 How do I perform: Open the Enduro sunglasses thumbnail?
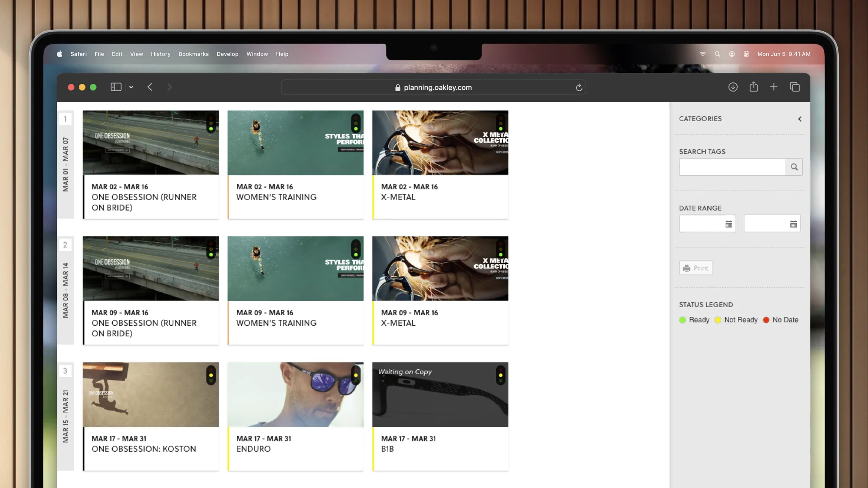[x=295, y=394]
